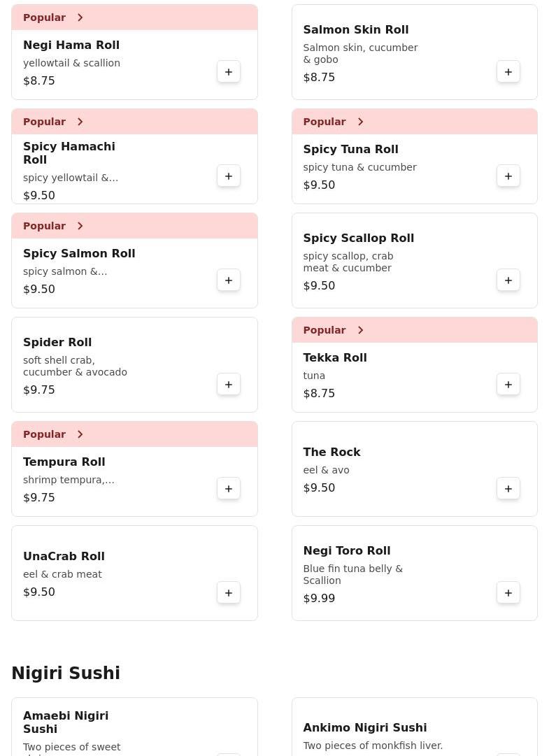Viewport: 549px width, 756px height.
Task: Expand Popular arrow above Tekka Roll
Action: [x=360, y=330]
